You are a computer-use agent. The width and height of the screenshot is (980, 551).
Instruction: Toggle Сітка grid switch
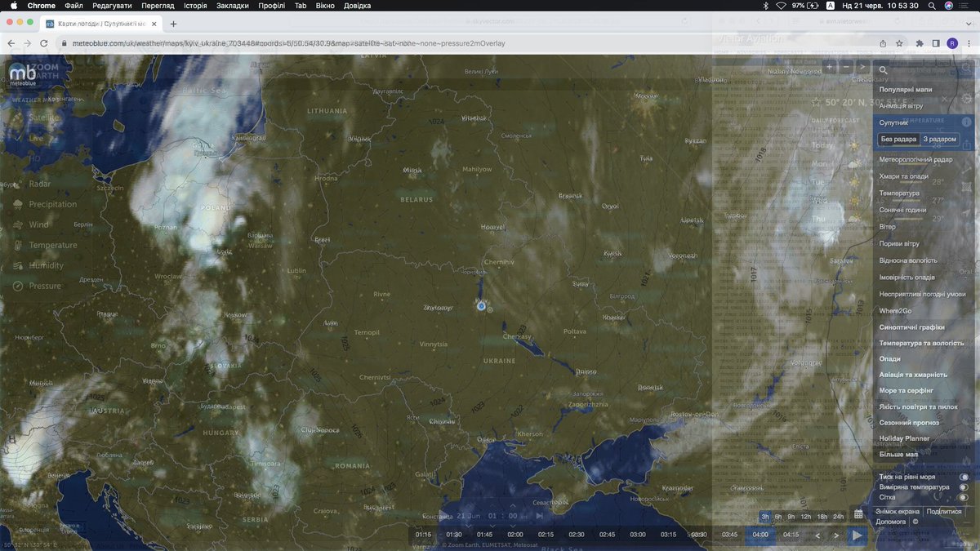coord(964,497)
